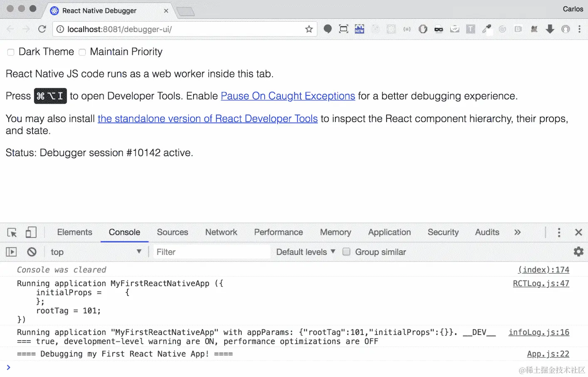Check the Group similar checkbox
The image size is (588, 377).
[x=346, y=252]
